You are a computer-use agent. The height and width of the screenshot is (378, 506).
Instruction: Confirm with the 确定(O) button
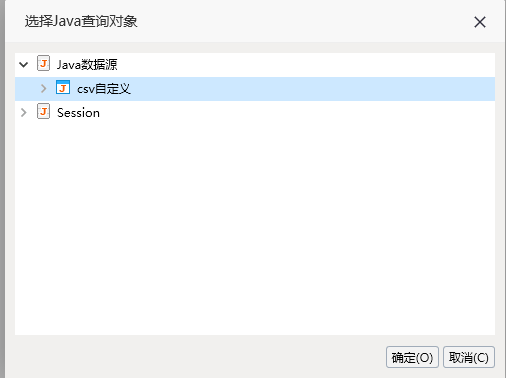pyautogui.click(x=412, y=357)
